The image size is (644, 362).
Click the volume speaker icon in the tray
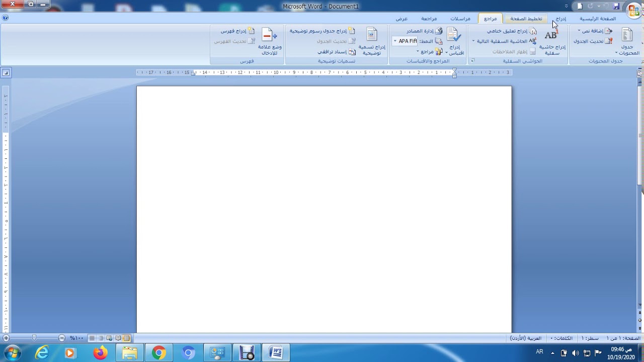pyautogui.click(x=575, y=353)
